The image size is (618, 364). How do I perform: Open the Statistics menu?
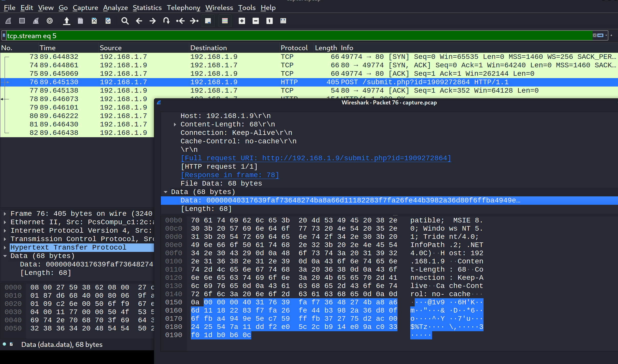[147, 8]
